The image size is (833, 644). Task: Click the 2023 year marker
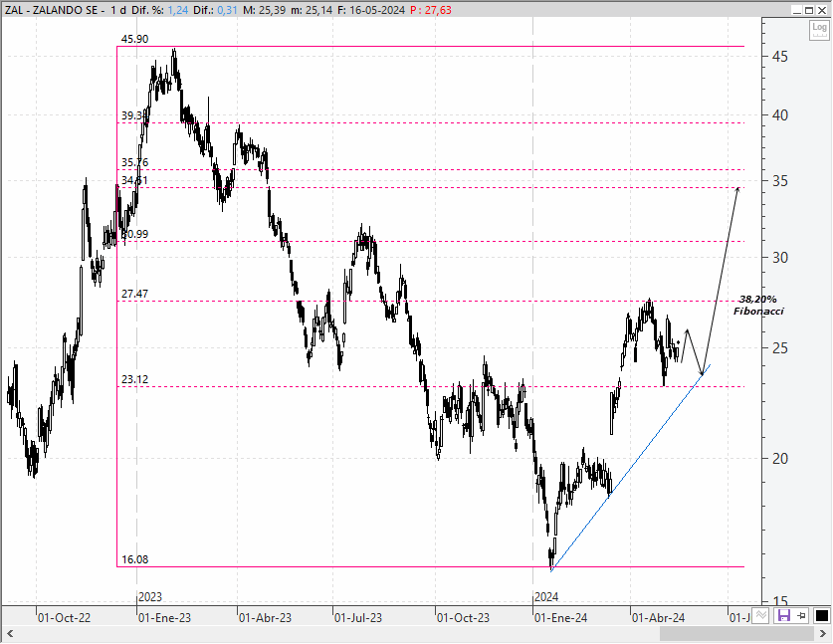(150, 597)
